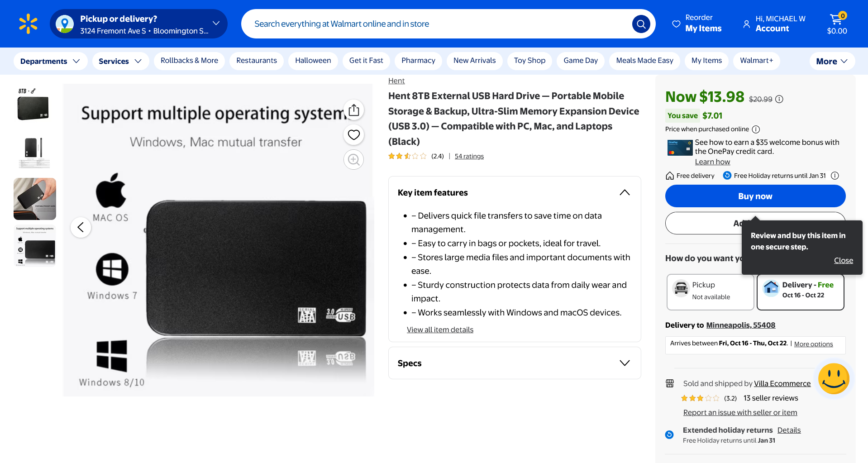The height and width of the screenshot is (463, 868).
Task: Select Delivery - Free option
Action: pos(801,292)
